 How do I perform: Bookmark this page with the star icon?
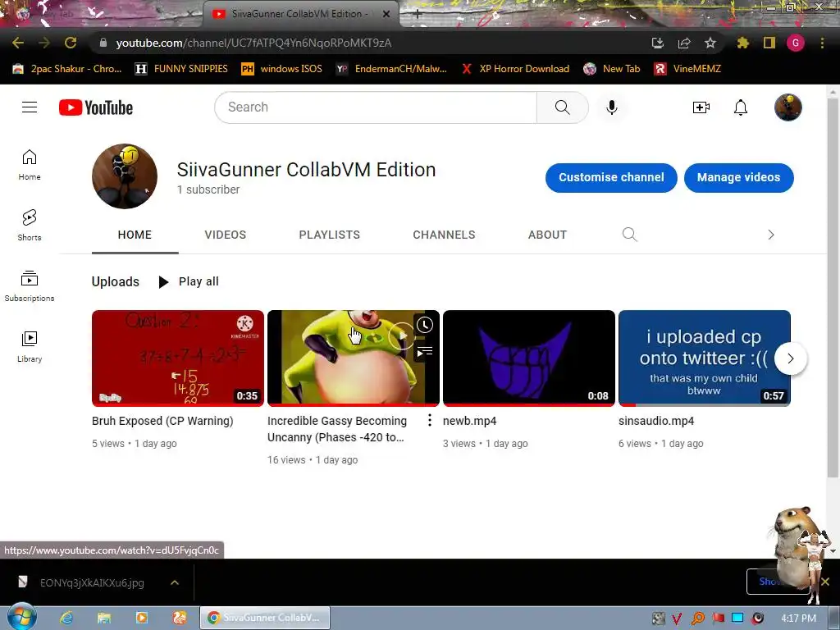[x=710, y=43]
